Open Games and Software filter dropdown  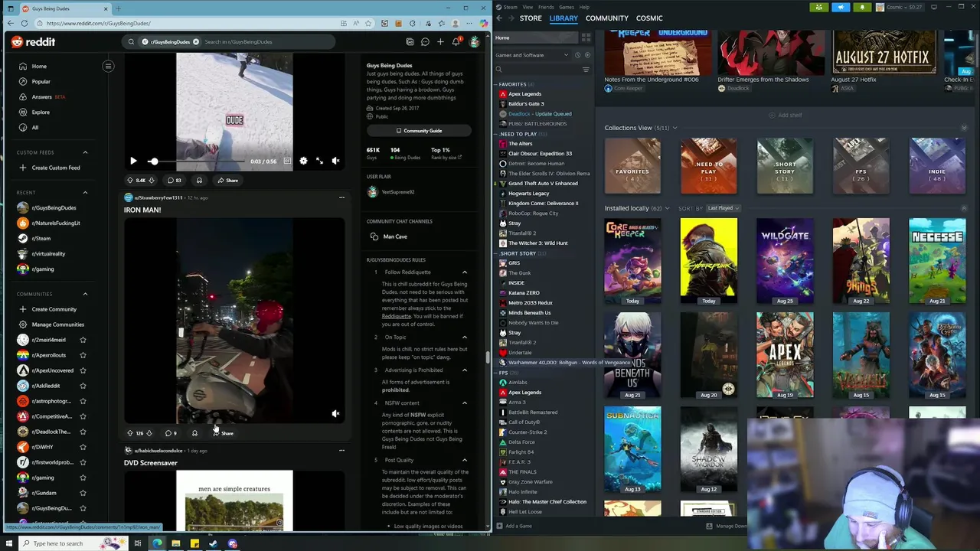click(532, 55)
